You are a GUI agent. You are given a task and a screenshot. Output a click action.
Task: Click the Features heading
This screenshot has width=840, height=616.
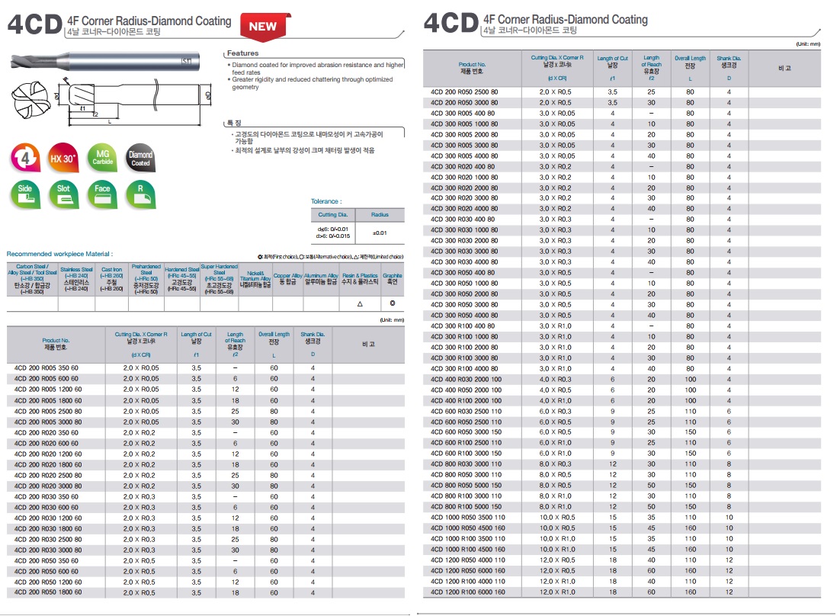point(242,53)
